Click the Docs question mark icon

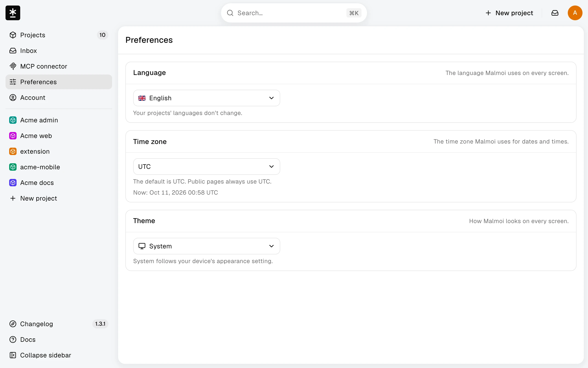(13, 339)
